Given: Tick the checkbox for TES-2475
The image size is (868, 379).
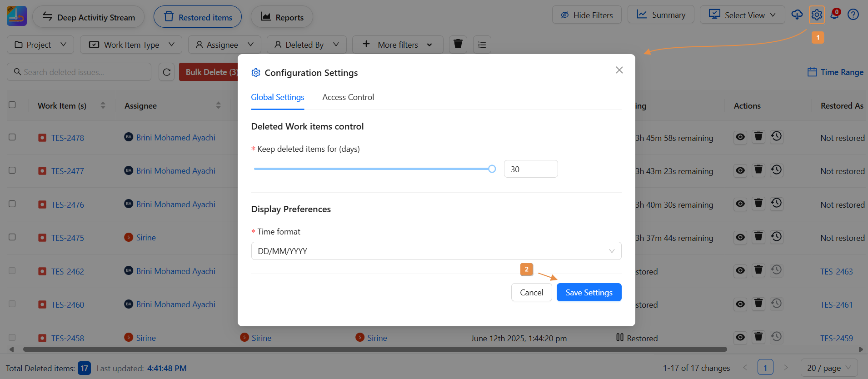Looking at the screenshot, I should (12, 237).
